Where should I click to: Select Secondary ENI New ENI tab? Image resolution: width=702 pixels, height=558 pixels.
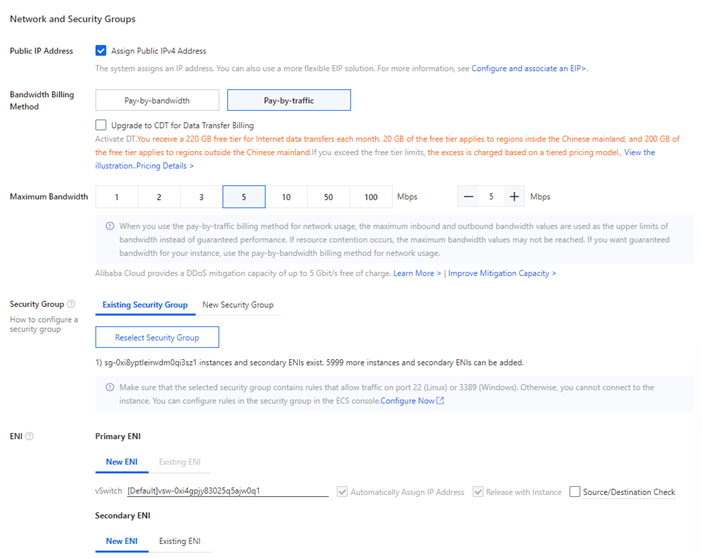(122, 541)
